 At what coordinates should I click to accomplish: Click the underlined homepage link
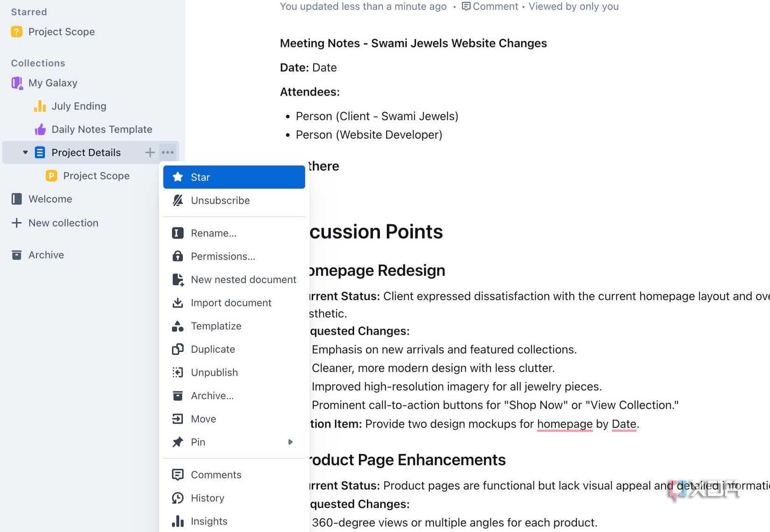pos(565,424)
